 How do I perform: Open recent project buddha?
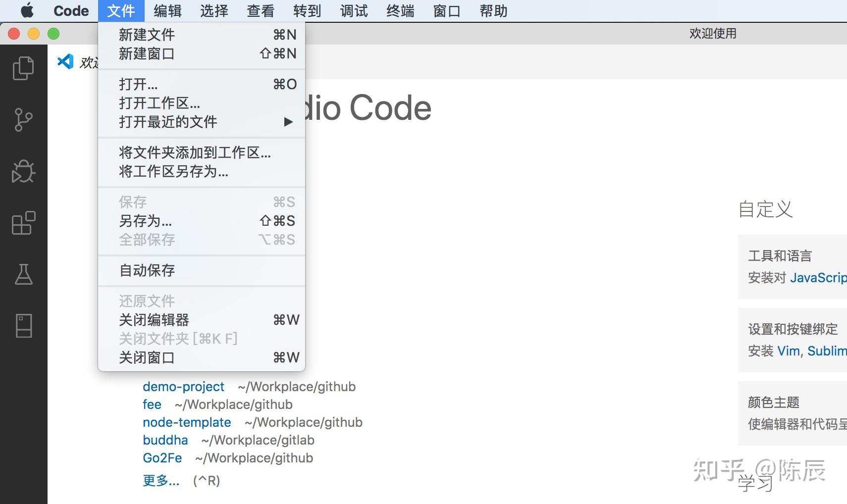pyautogui.click(x=165, y=440)
